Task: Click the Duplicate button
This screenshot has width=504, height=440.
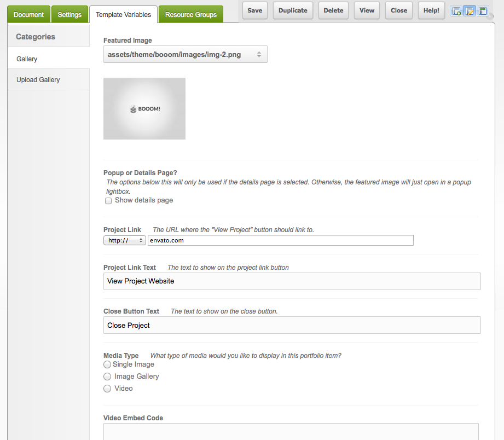Action: (x=293, y=10)
